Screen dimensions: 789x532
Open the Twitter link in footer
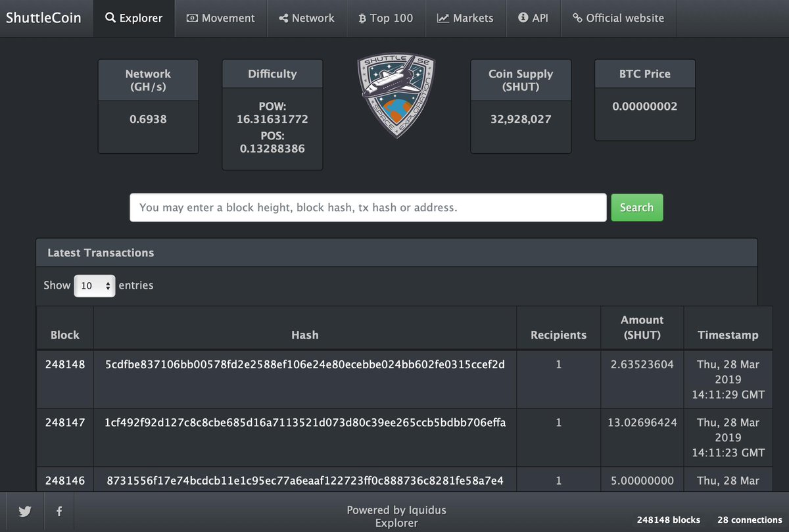pos(24,511)
